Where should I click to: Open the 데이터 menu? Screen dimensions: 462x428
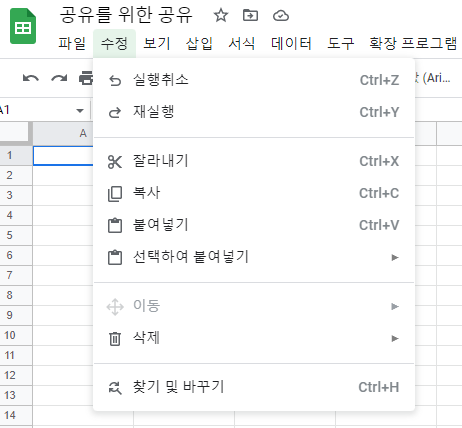291,43
